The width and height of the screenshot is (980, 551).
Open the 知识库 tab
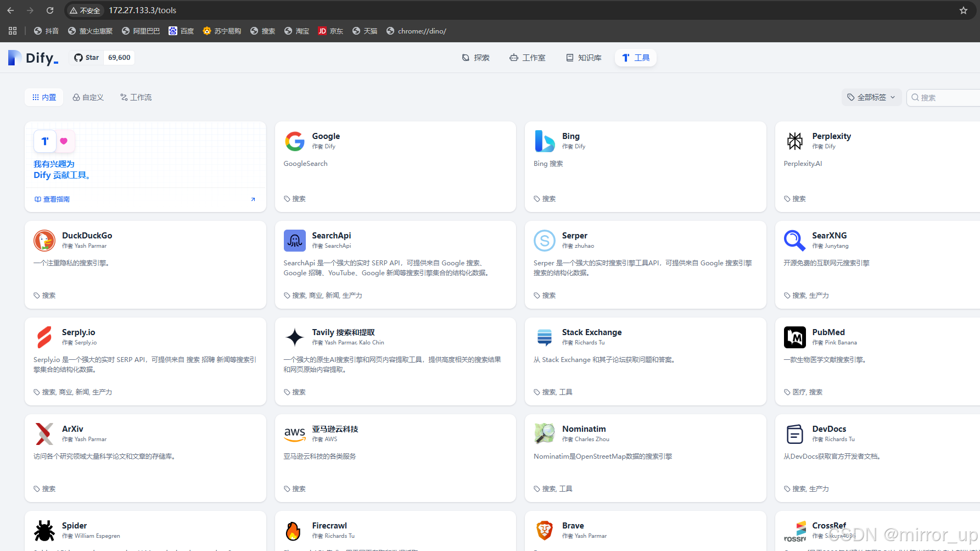[x=584, y=58]
